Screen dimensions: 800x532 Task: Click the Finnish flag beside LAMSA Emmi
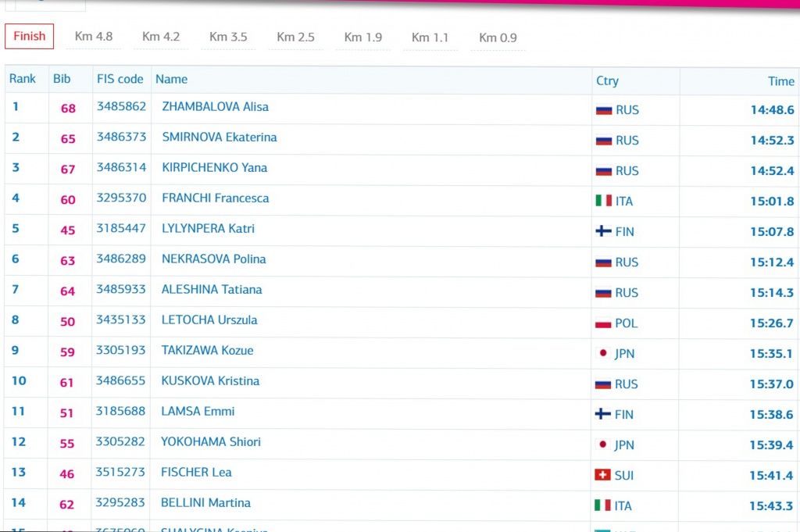click(x=603, y=415)
